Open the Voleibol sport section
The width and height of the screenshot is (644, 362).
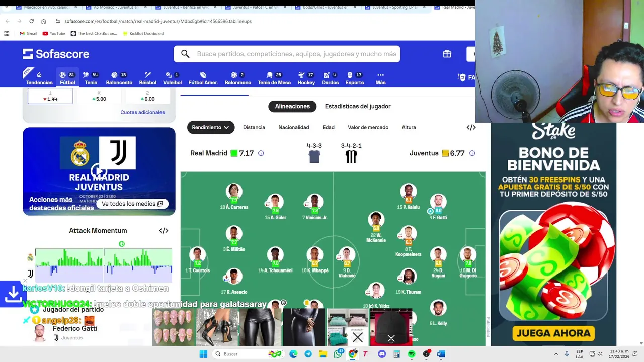point(173,78)
